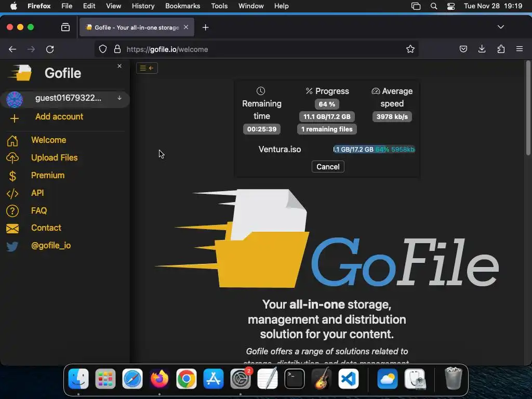Click the 3978 kb/s speed badge

(392, 117)
